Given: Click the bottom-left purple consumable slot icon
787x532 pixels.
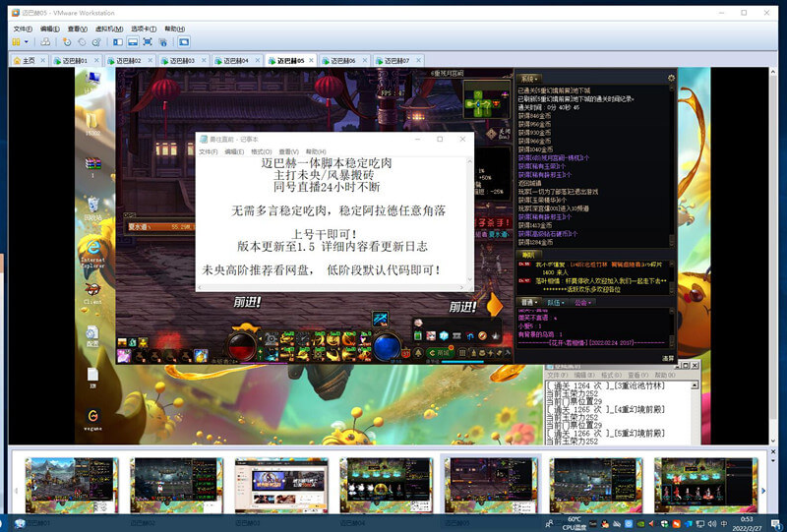Looking at the screenshot, I should tap(124, 356).
